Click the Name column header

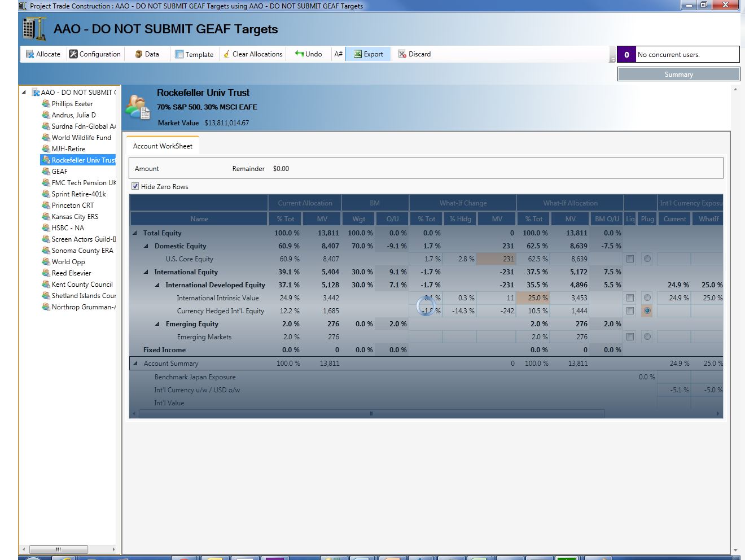point(199,219)
